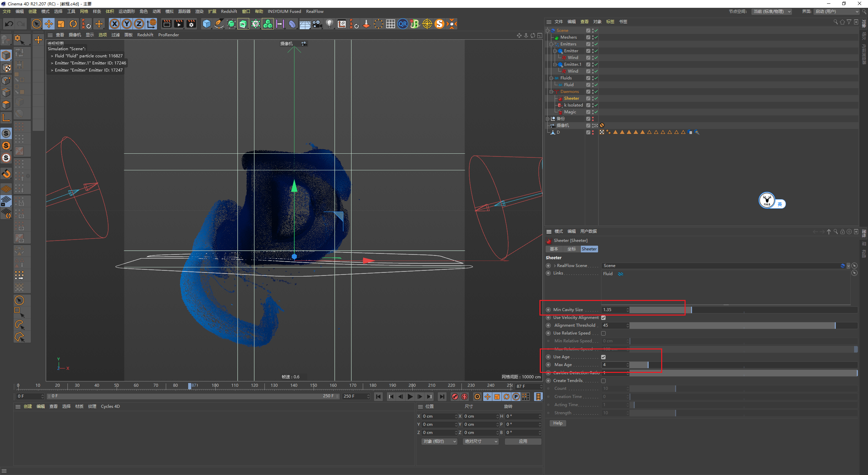Enable the Create Tendrils checkbox

[x=603, y=381]
